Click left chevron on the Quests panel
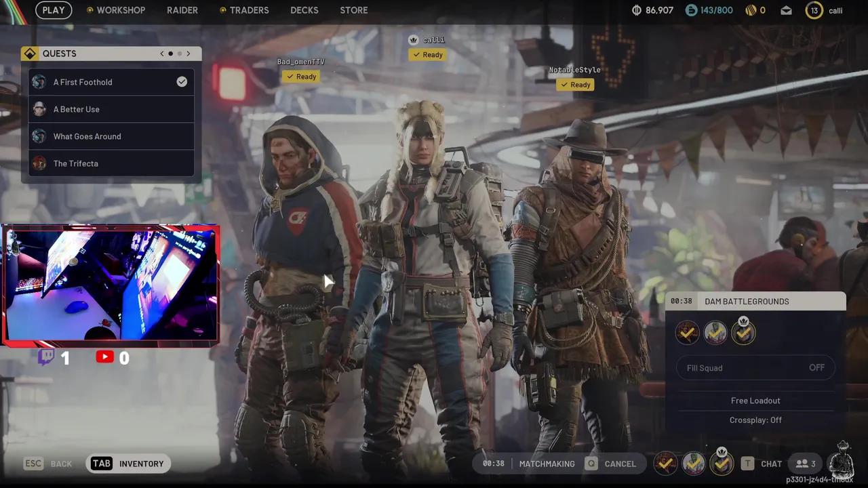This screenshot has width=868, height=488. point(161,53)
